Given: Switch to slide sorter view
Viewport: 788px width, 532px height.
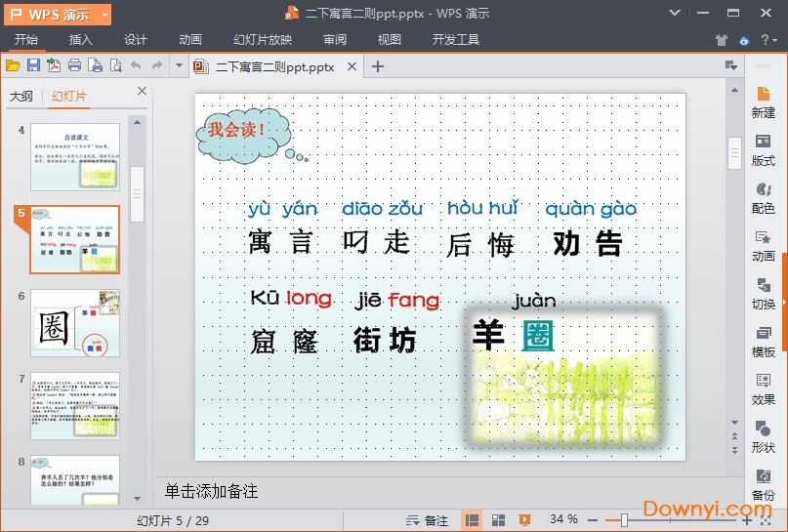Looking at the screenshot, I should (498, 520).
